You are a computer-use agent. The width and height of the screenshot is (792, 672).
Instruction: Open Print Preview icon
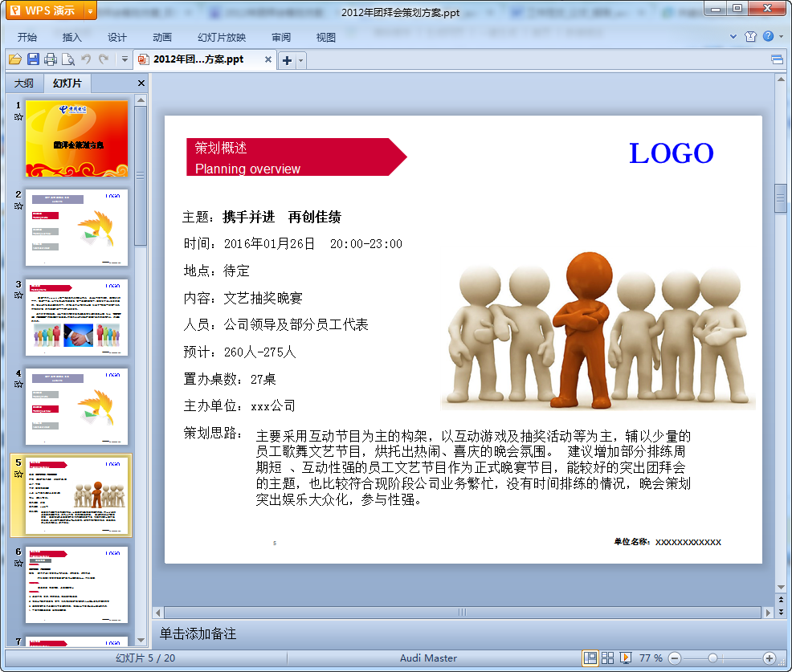(68, 59)
